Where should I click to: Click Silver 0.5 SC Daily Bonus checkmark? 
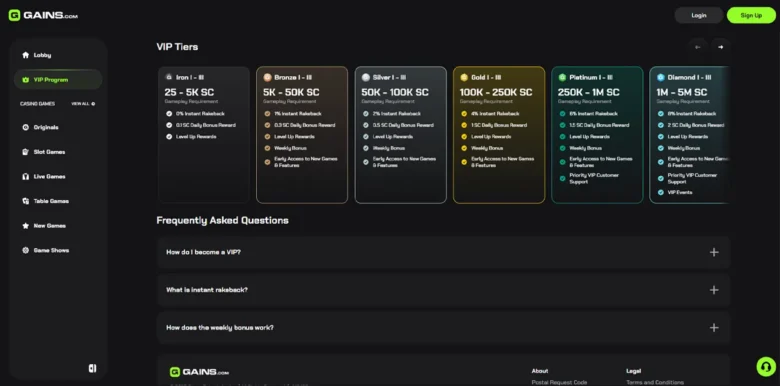coord(366,125)
